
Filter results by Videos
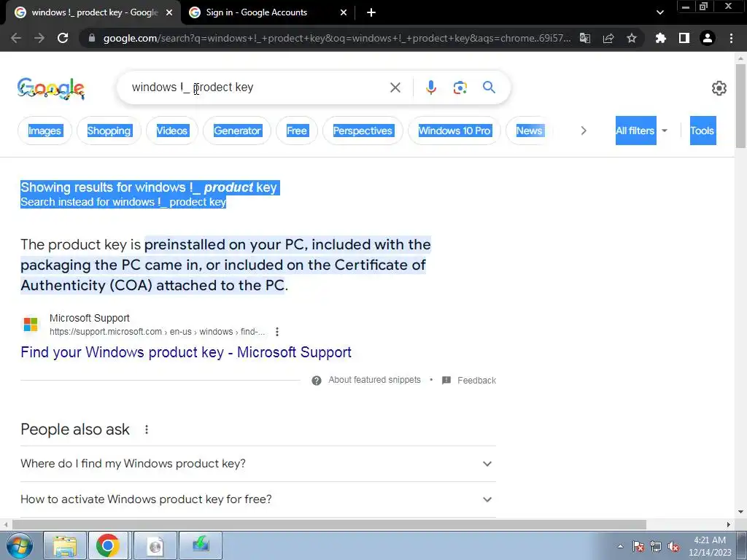pos(172,131)
